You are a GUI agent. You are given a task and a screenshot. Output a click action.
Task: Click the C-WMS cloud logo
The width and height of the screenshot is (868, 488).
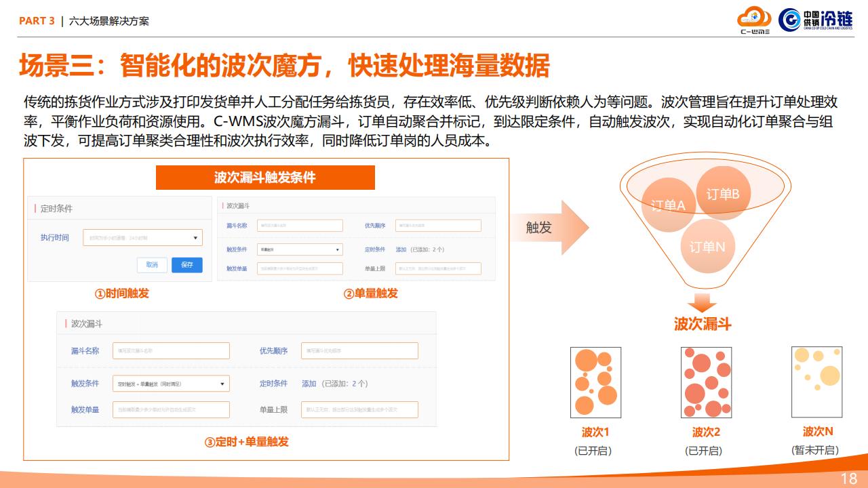[x=755, y=20]
